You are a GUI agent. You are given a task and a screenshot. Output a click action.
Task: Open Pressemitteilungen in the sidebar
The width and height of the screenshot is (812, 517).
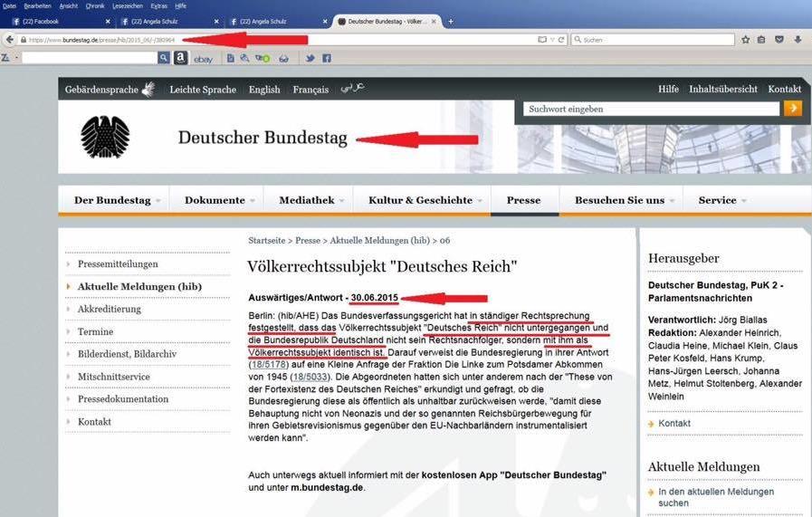tap(118, 263)
